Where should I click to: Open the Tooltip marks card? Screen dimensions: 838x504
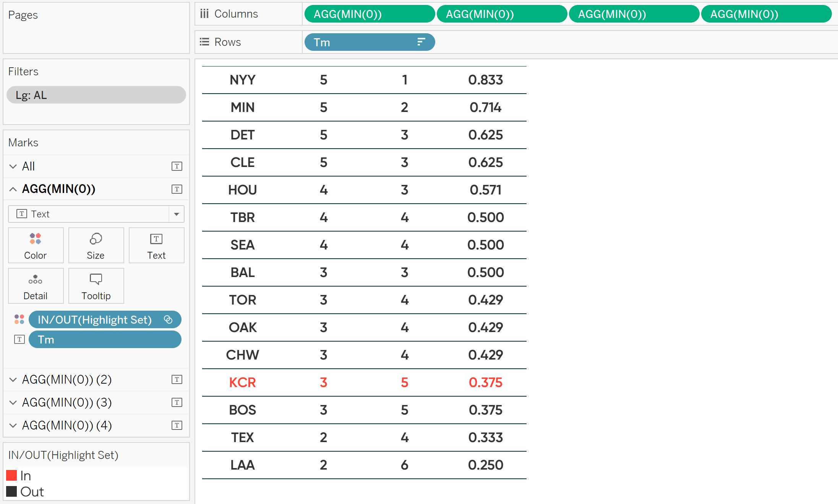tap(96, 286)
